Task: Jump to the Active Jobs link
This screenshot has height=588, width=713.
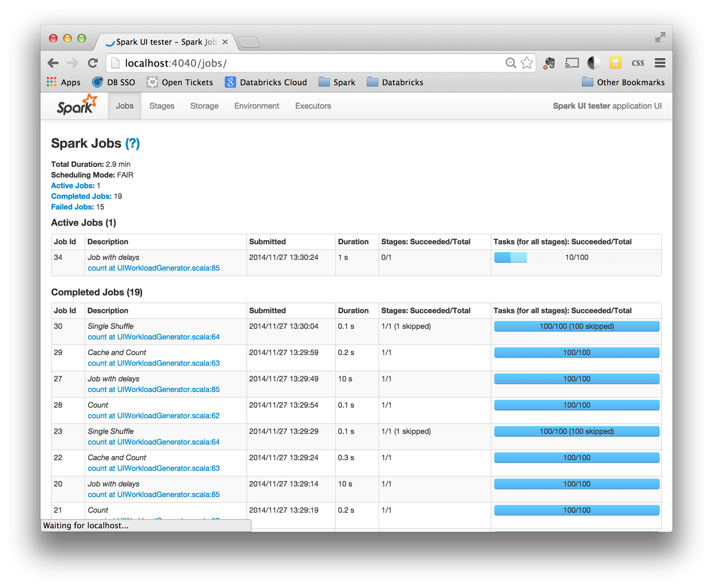Action: point(73,186)
